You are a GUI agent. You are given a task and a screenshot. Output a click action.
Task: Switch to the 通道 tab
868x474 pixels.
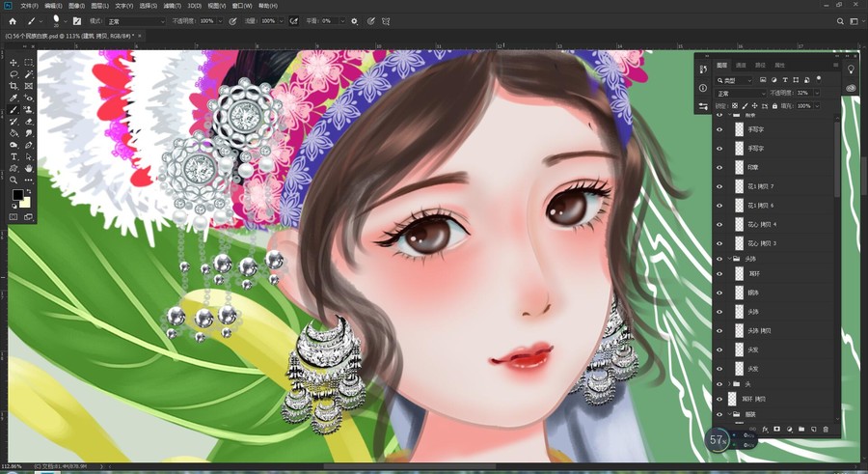[x=742, y=66]
